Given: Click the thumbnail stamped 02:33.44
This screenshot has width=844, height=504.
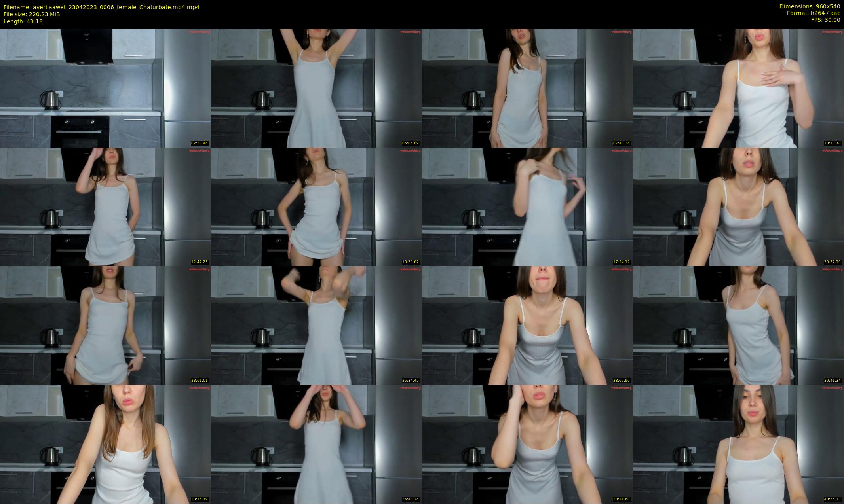Looking at the screenshot, I should [x=105, y=88].
